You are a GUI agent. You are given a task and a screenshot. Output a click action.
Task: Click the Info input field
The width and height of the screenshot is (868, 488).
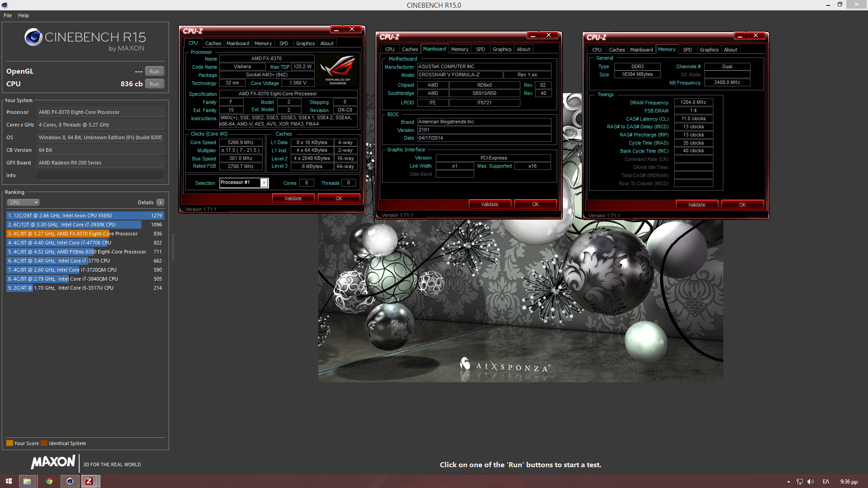100,175
